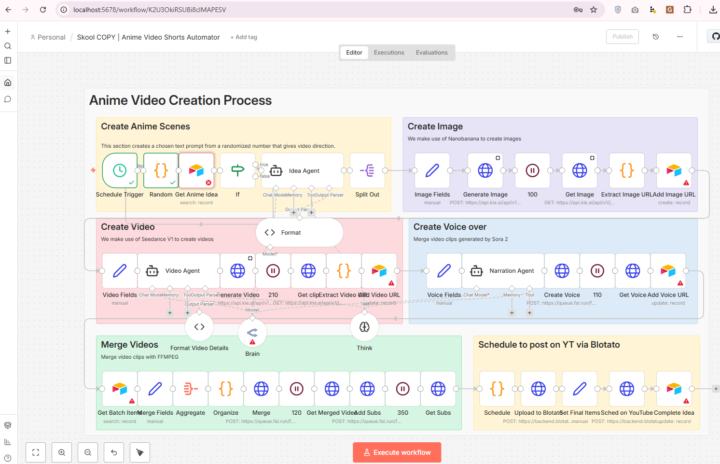
Task: Click Add tag next to workflow name
Action: (x=244, y=37)
